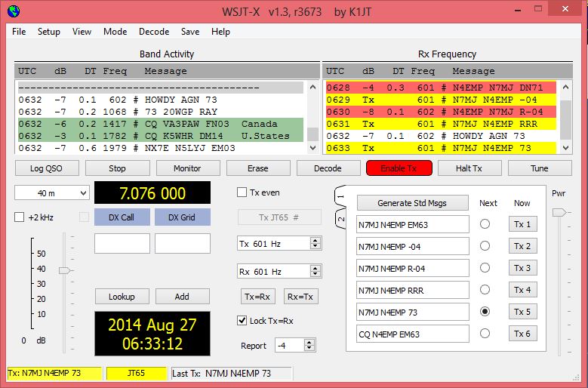Increase the Rx 601 Hz frequency stepper

click(316, 268)
